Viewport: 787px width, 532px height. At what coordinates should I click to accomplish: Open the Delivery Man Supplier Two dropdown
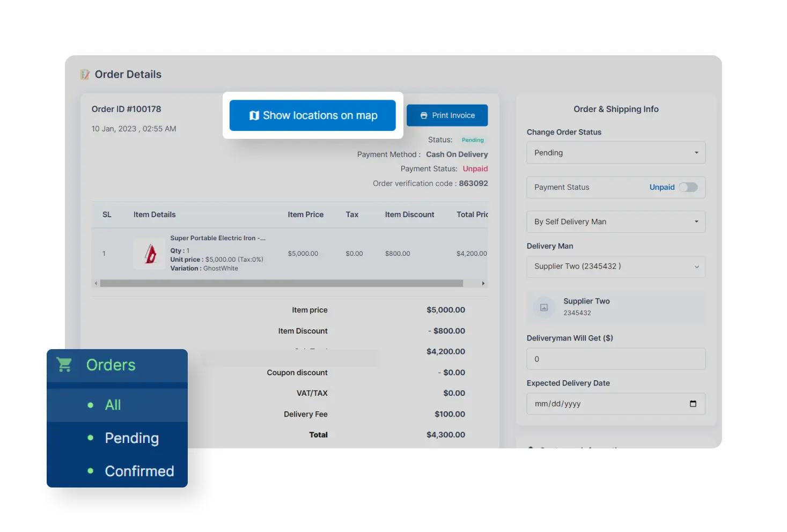point(615,267)
